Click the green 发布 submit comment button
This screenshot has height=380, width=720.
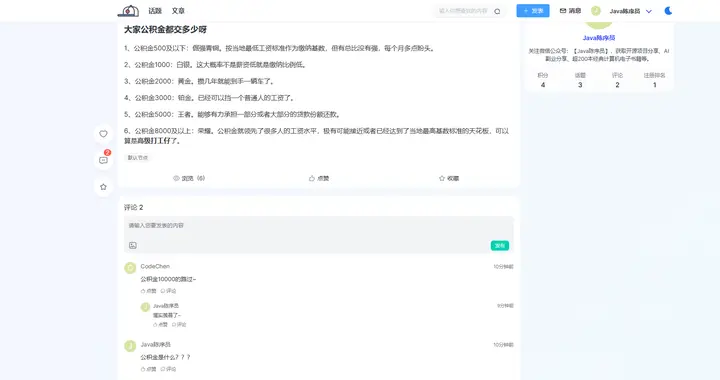[x=500, y=246]
